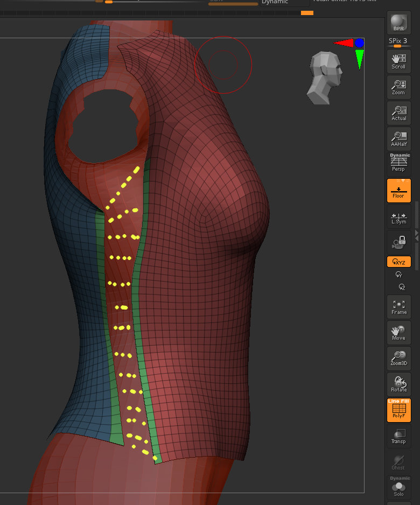The height and width of the screenshot is (505, 420).
Task: Switch rotation mode to Y axis
Action: coord(398,275)
